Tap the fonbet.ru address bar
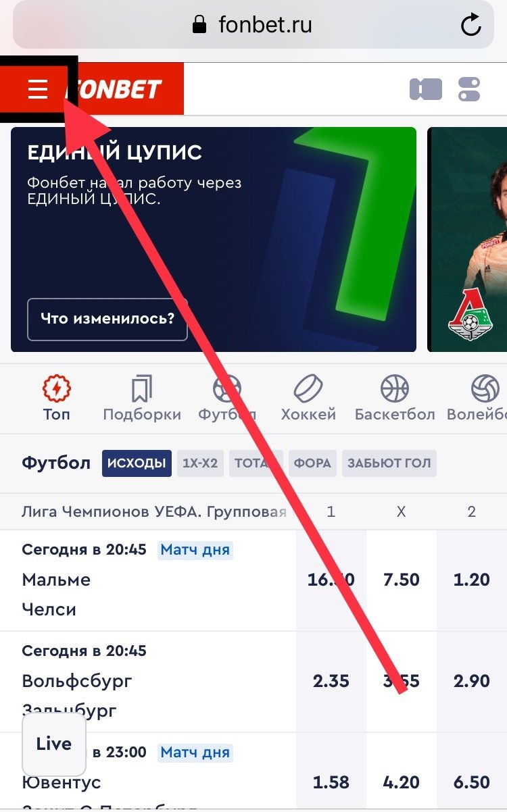This screenshot has height=812, width=507. [x=254, y=26]
